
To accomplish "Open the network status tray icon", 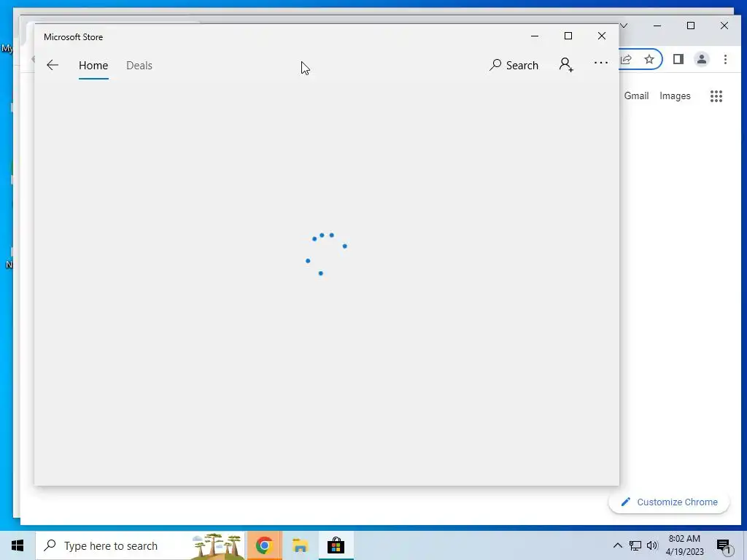I will tap(635, 545).
